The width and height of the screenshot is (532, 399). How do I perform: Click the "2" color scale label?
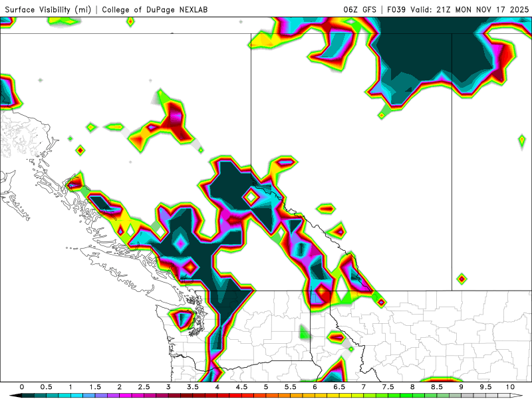(x=120, y=387)
